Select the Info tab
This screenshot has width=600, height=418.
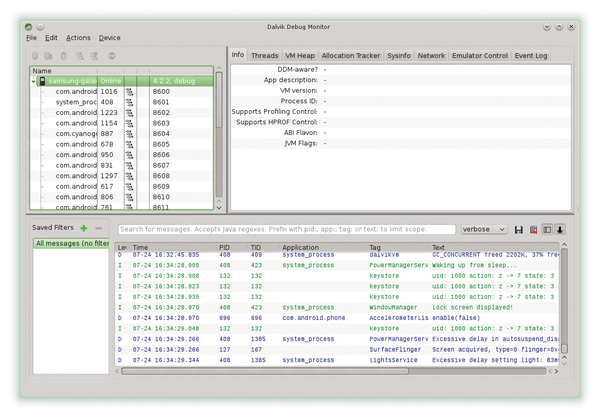click(x=238, y=55)
